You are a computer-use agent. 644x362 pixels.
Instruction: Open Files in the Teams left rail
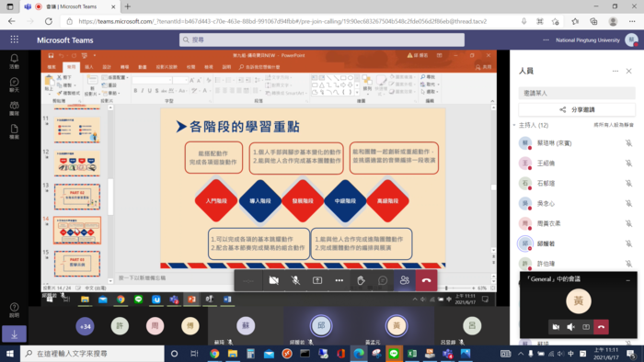pyautogui.click(x=15, y=131)
